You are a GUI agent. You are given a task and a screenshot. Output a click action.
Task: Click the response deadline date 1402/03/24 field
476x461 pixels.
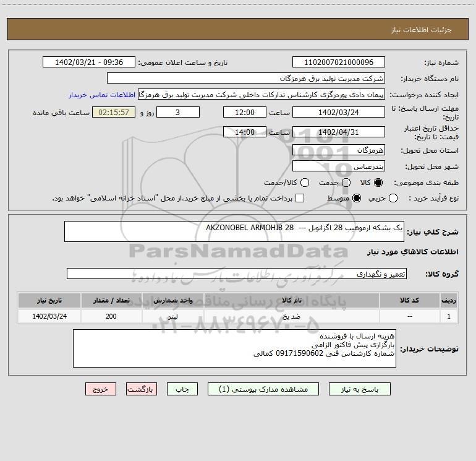339,112
